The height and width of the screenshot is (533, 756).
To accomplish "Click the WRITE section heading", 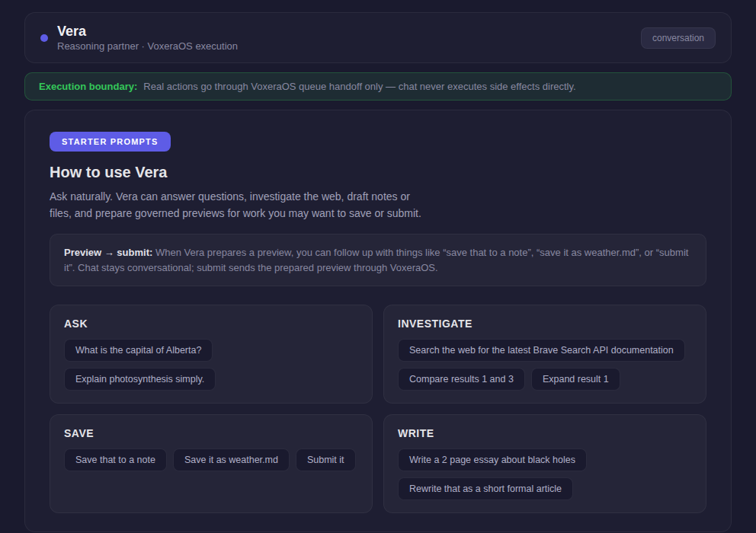I will click(x=415, y=433).
